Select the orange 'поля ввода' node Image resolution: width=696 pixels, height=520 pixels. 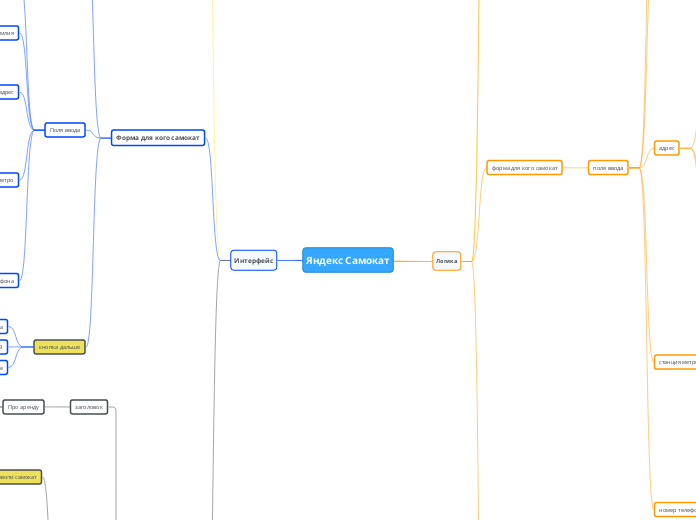point(608,167)
